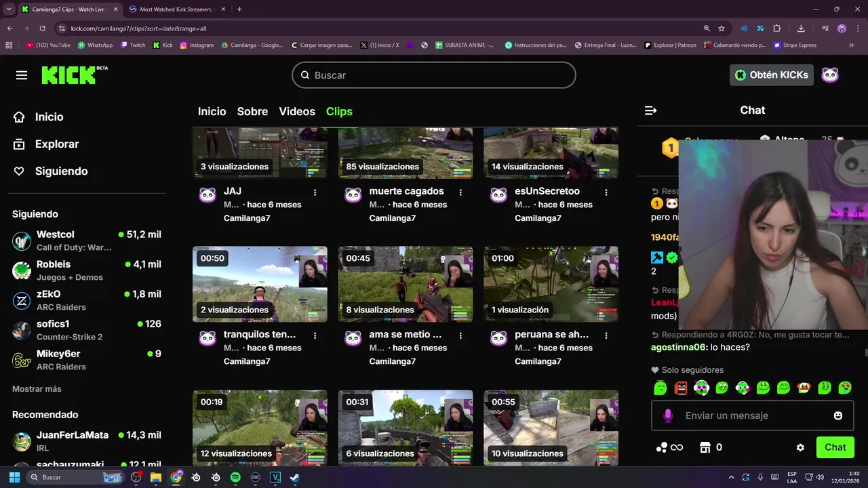Open options for the peruana se ah... clip
The image size is (868, 488).
pos(606,335)
